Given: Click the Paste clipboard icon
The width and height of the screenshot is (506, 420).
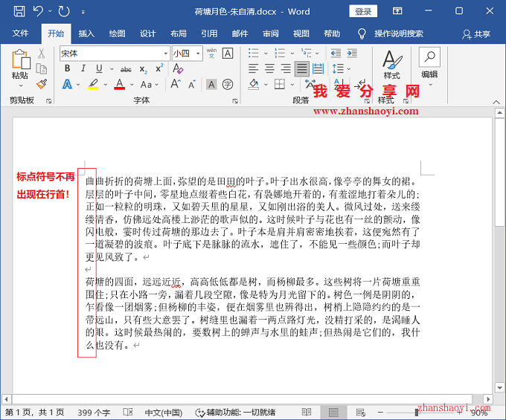Looking at the screenshot, I should click(x=21, y=59).
